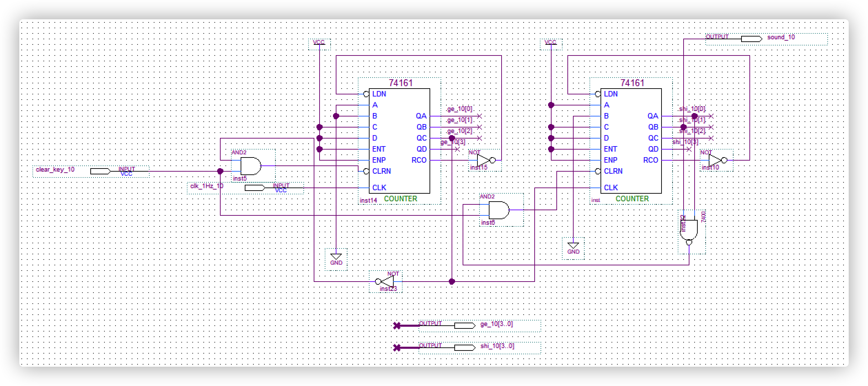Click the left 74161 counter inst14 title
The width and height of the screenshot is (868, 386).
click(x=401, y=83)
